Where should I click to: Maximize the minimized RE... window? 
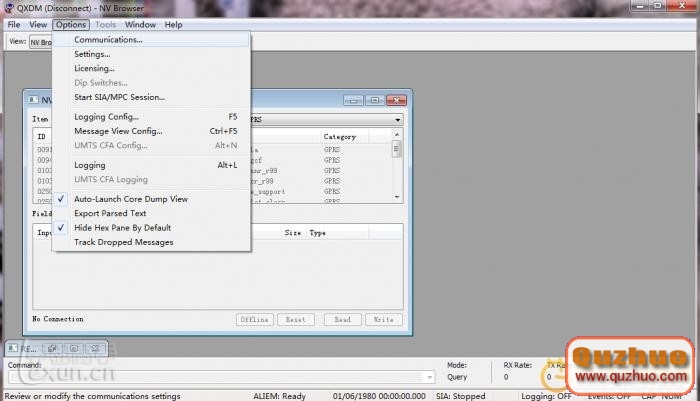[x=74, y=348]
